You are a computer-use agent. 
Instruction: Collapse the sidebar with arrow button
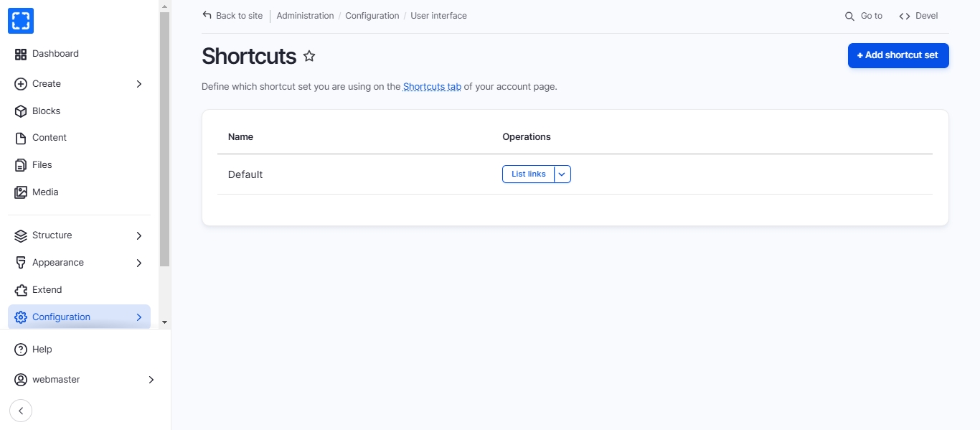pos(21,411)
